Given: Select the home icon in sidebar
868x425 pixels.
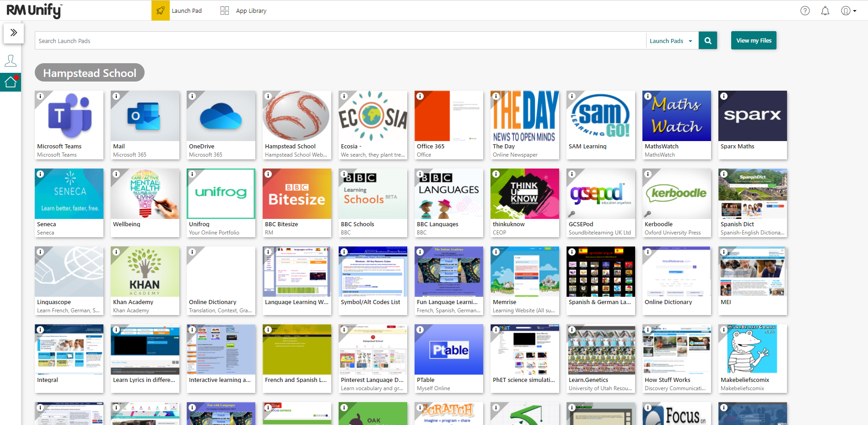Looking at the screenshot, I should (11, 82).
